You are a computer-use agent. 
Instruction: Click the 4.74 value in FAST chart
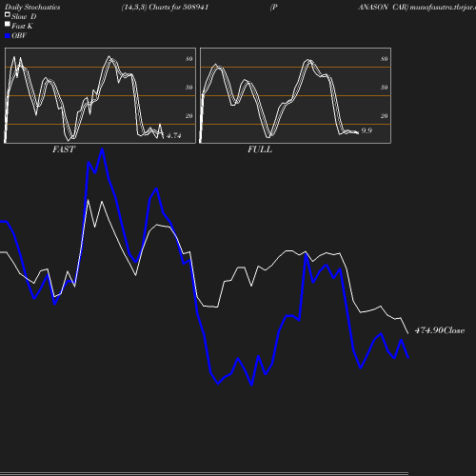[x=174, y=135]
